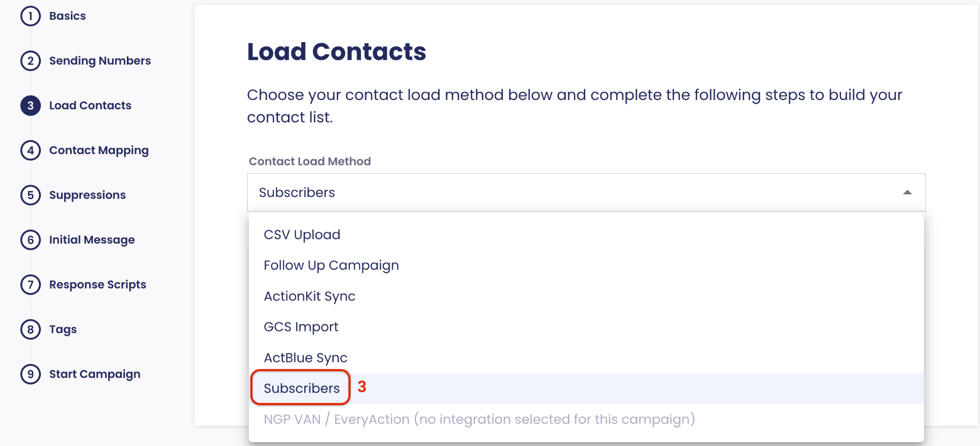
Task: Click the step 2 circle icon
Action: pos(31,61)
